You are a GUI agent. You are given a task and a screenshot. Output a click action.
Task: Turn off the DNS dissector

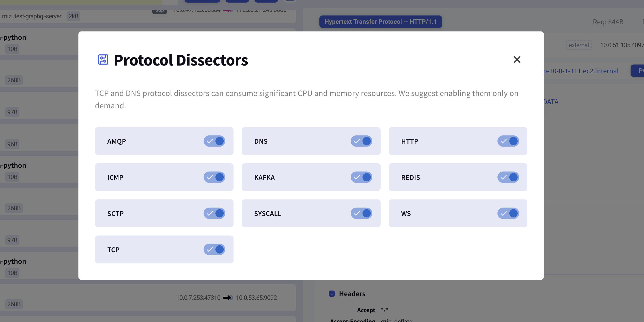coord(362,141)
